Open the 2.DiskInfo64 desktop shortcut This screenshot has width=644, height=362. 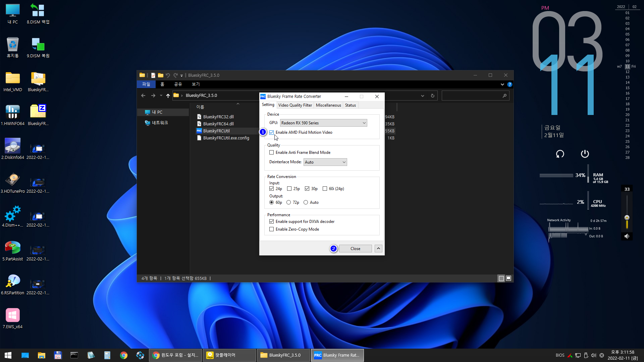(x=13, y=149)
